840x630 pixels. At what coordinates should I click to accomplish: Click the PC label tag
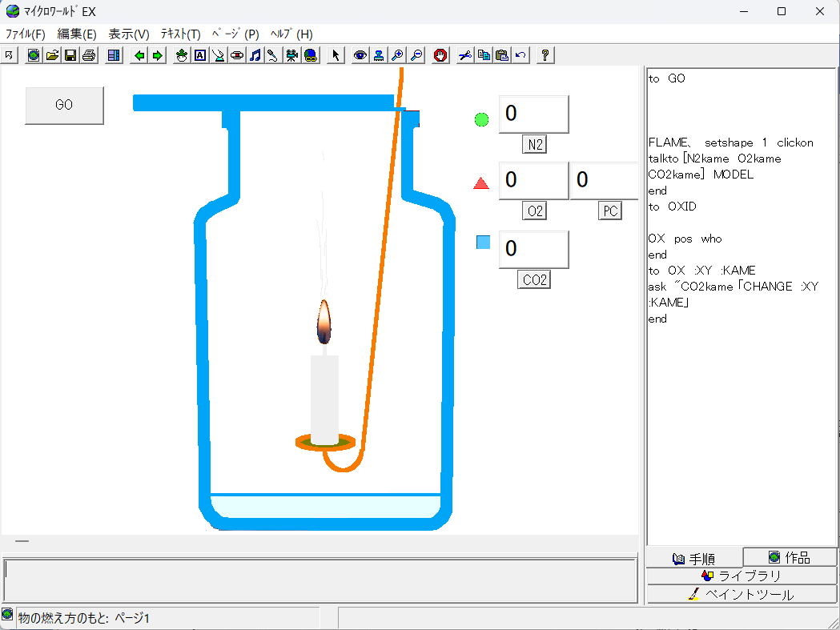[x=610, y=211]
